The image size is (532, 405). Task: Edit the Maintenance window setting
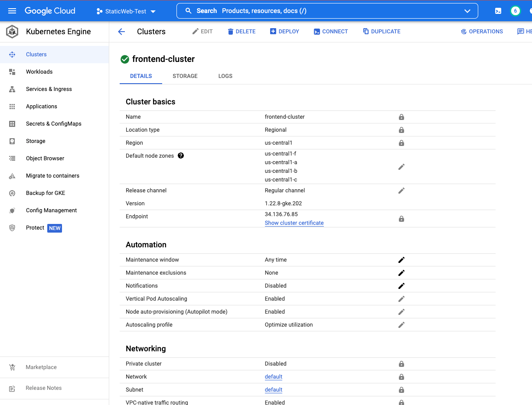[401, 259]
